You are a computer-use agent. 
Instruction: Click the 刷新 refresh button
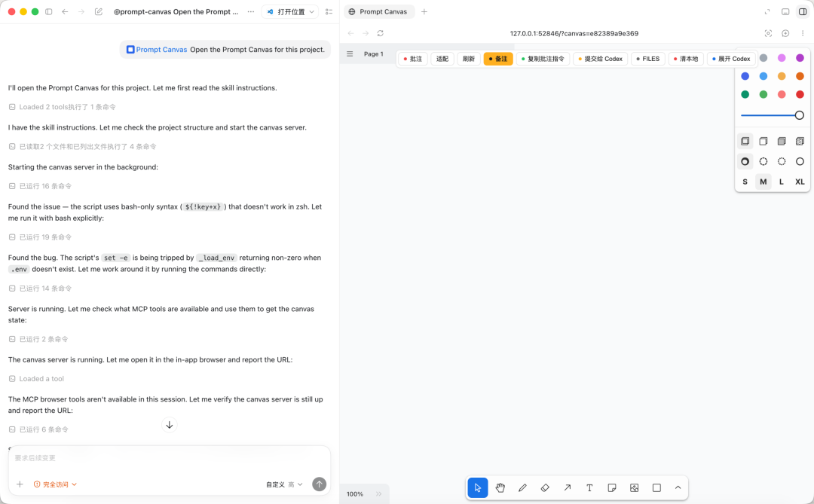(x=469, y=59)
